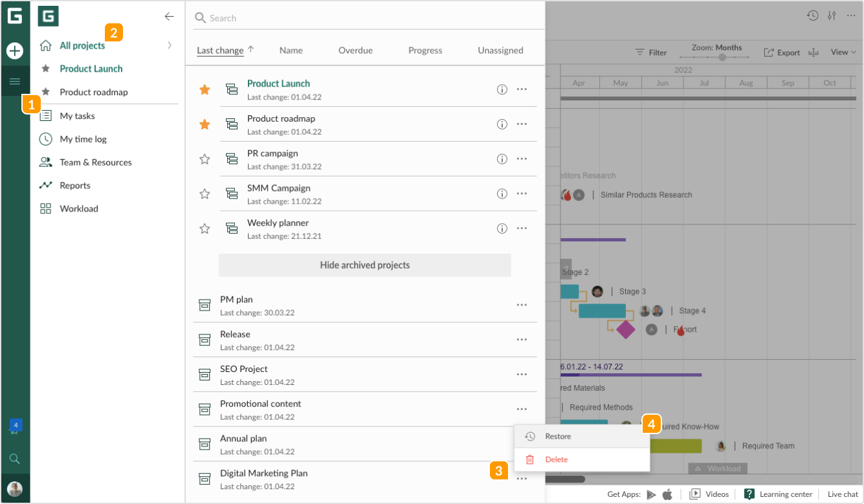This screenshot has width=864, height=504.
Task: Open the View dropdown
Action: 843,52
